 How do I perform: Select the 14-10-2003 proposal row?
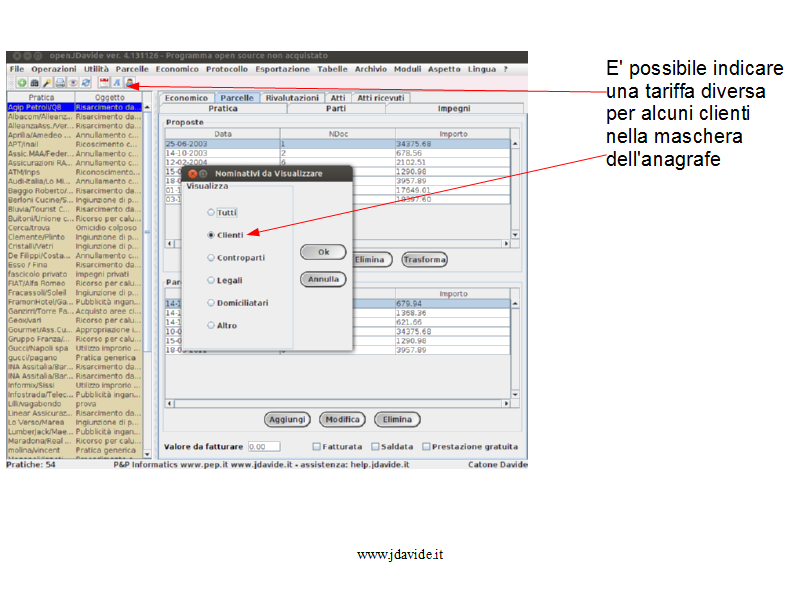[x=338, y=153]
